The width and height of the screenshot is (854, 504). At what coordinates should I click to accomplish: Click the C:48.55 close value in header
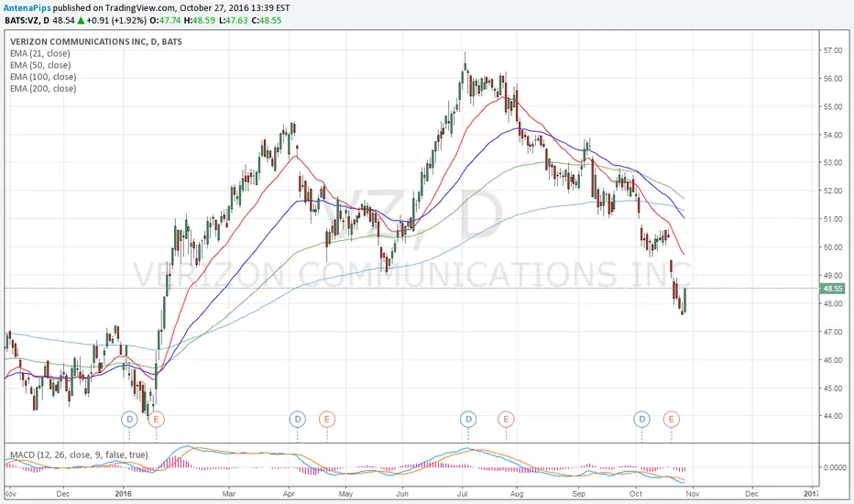pos(267,21)
